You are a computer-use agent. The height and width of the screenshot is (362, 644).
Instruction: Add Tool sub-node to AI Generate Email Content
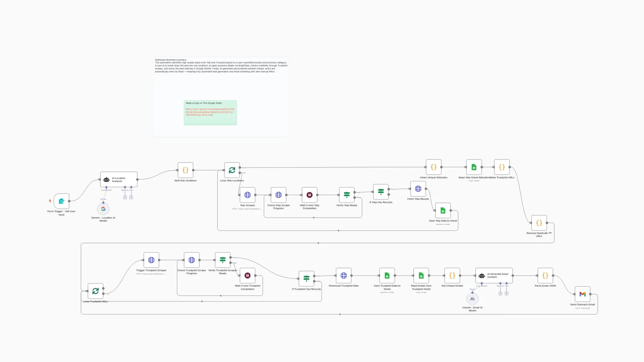506,294
